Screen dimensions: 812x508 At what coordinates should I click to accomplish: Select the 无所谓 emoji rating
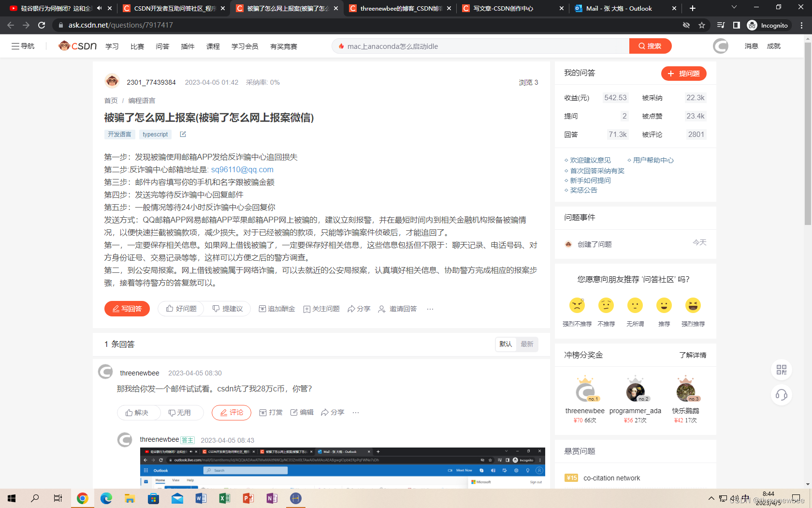click(635, 305)
